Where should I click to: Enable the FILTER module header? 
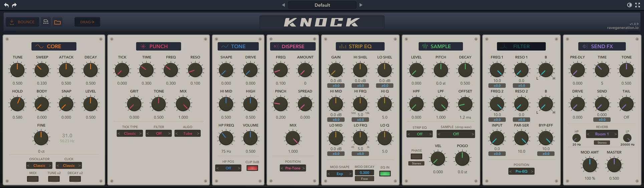[521, 46]
